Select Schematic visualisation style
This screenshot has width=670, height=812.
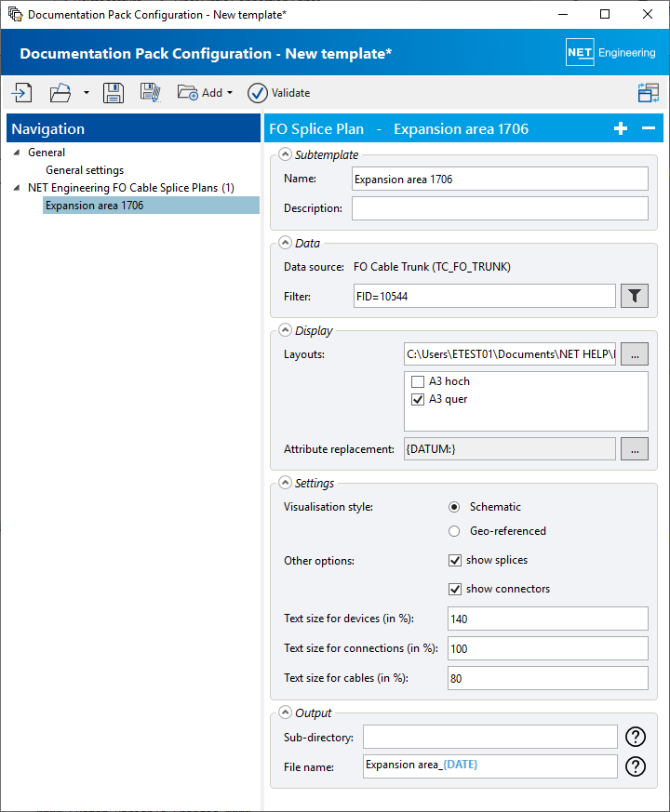coord(454,507)
